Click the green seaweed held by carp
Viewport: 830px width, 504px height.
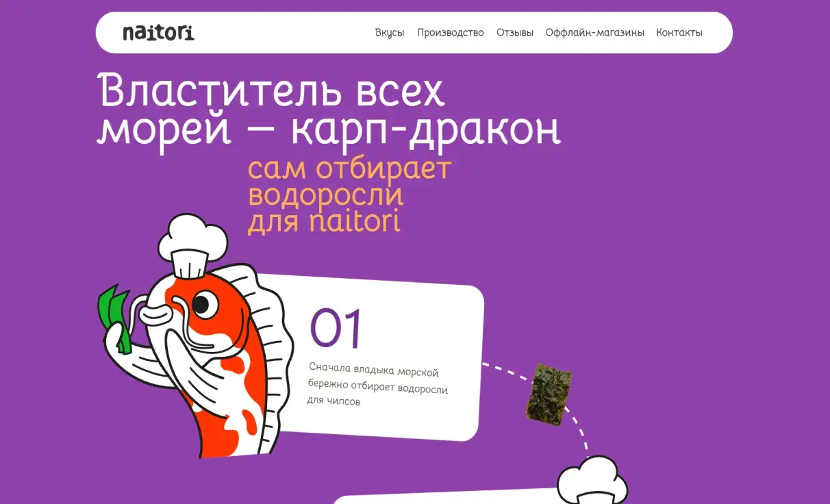coord(115,319)
